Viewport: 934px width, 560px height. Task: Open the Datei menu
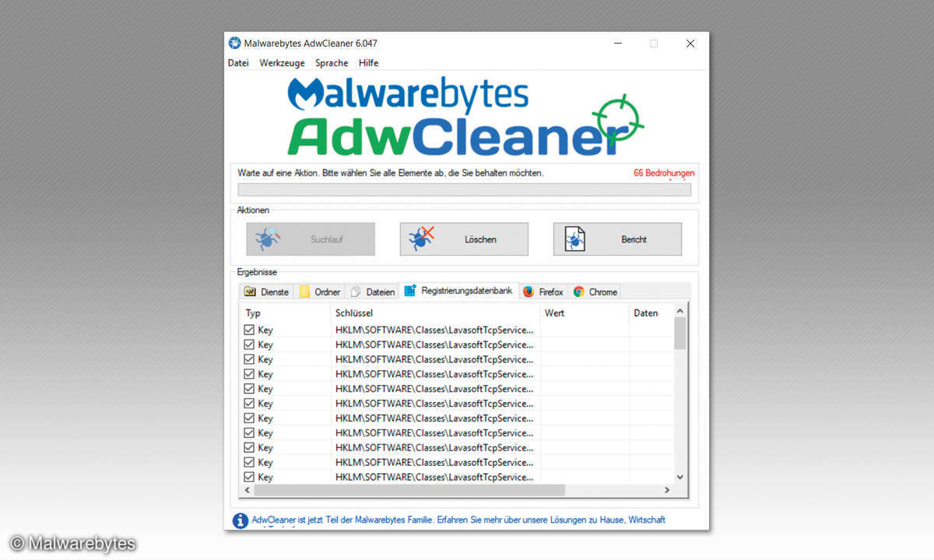pyautogui.click(x=238, y=63)
